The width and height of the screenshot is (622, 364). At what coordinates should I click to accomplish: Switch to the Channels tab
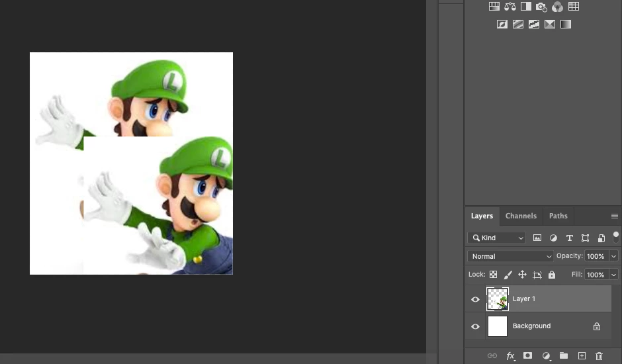point(521,216)
